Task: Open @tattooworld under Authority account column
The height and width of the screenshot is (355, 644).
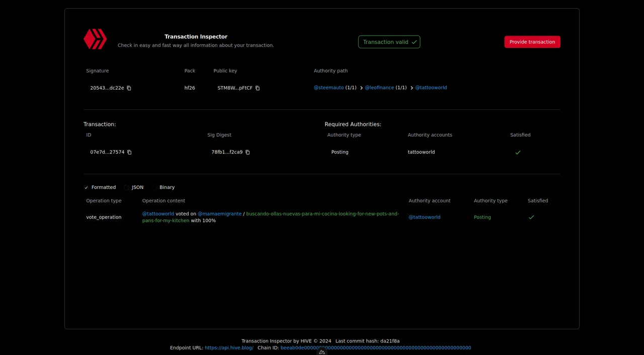Action: 424,217
